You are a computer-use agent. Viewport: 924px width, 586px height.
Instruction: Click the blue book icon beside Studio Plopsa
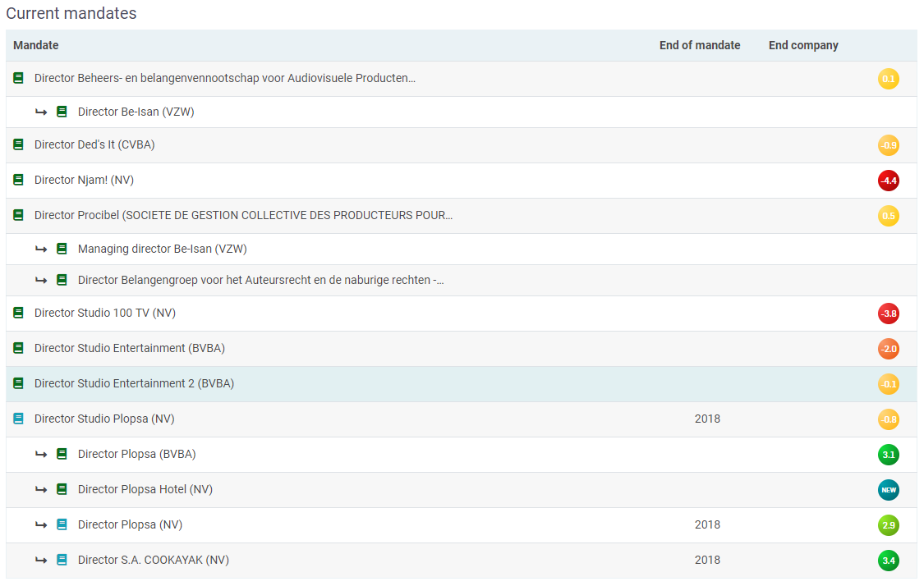[x=19, y=419]
